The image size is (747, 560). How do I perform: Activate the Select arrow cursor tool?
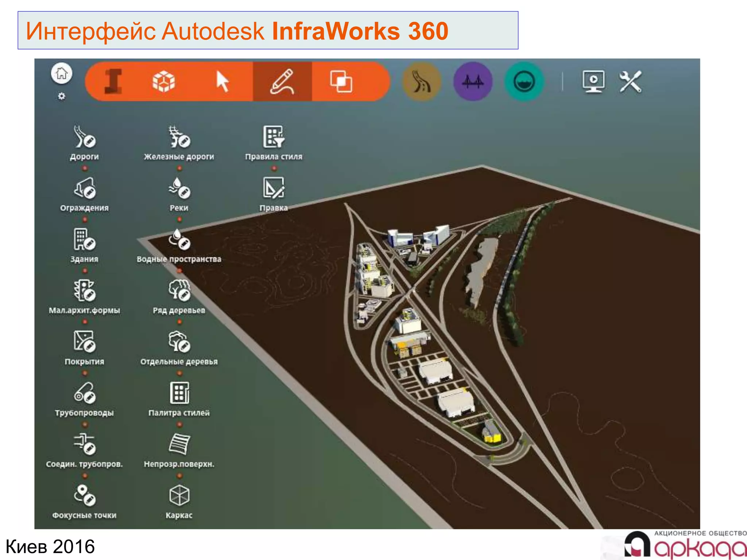click(222, 81)
